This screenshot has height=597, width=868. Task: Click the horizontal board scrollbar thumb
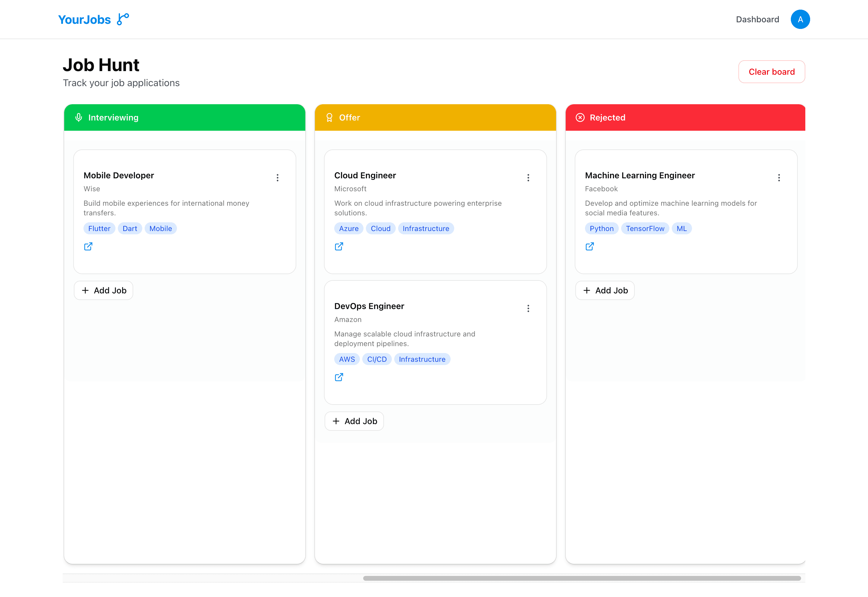(x=582, y=578)
